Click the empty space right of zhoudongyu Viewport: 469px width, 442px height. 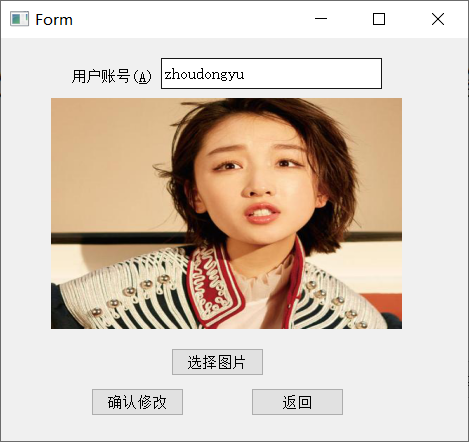312,74
